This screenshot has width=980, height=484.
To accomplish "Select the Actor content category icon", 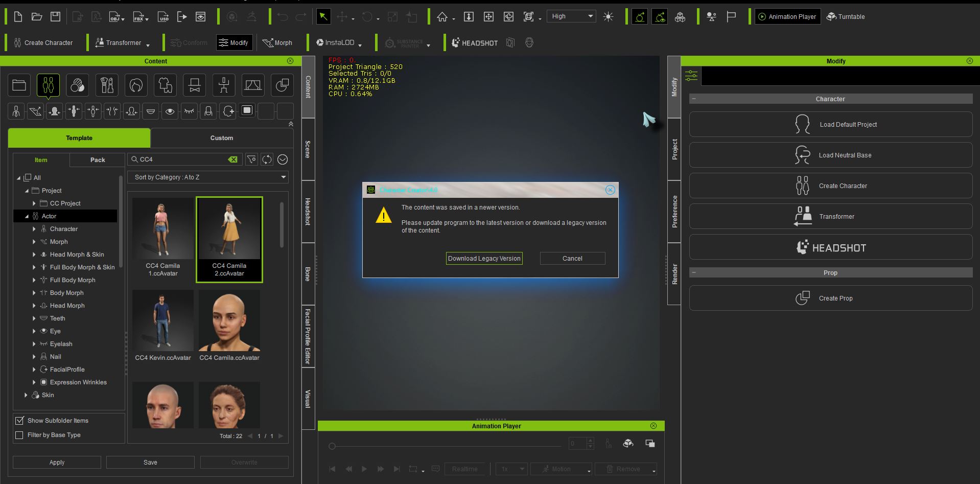I will click(48, 85).
